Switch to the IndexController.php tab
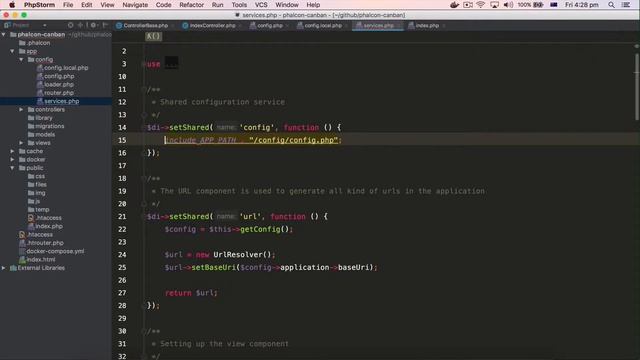The image size is (640, 360). click(x=209, y=26)
